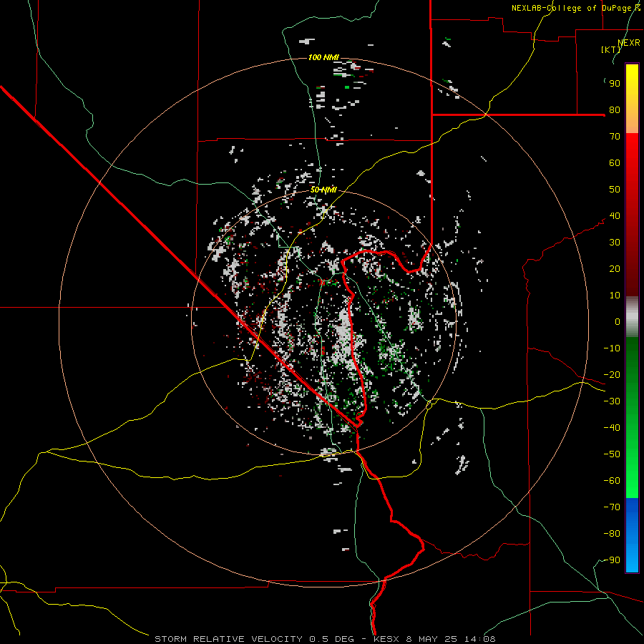Click the 30 value on the velocity scale
Viewport: 644px width, 644px height.
click(615, 243)
